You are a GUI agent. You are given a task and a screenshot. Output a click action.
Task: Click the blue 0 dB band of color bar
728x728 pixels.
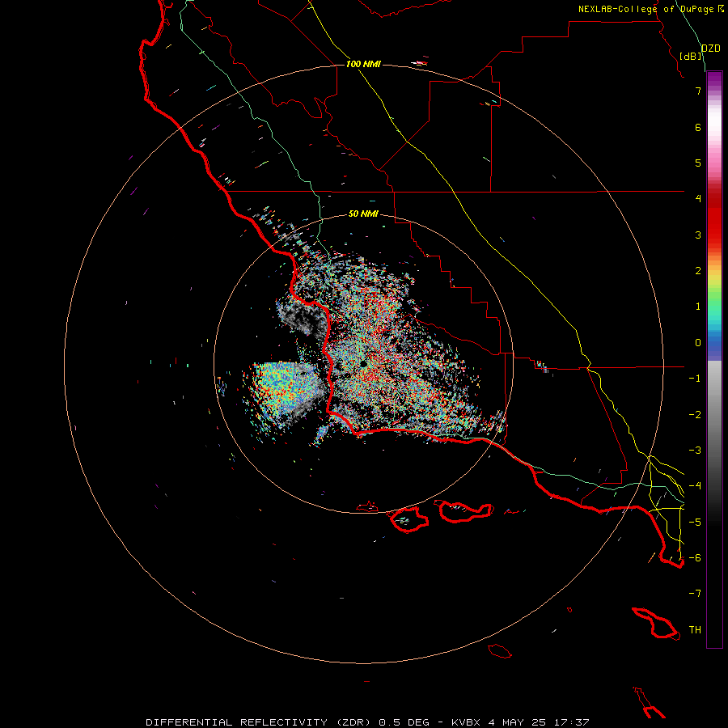tap(714, 344)
